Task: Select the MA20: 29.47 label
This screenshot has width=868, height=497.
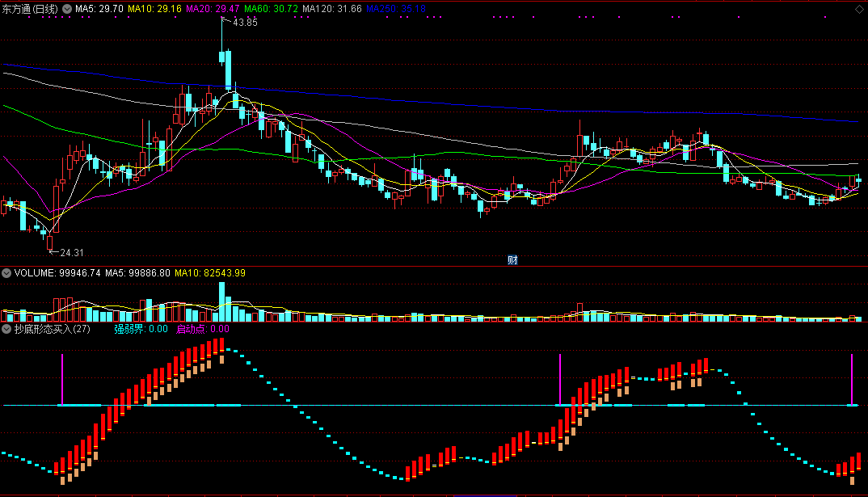Action: click(213, 9)
